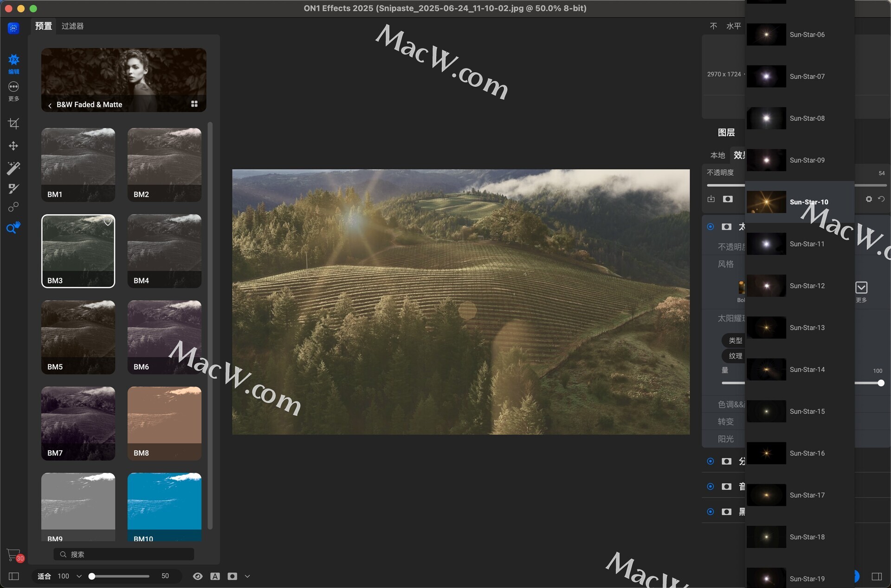Switch to the 过滤器 tab
The width and height of the screenshot is (891, 588).
pos(72,26)
